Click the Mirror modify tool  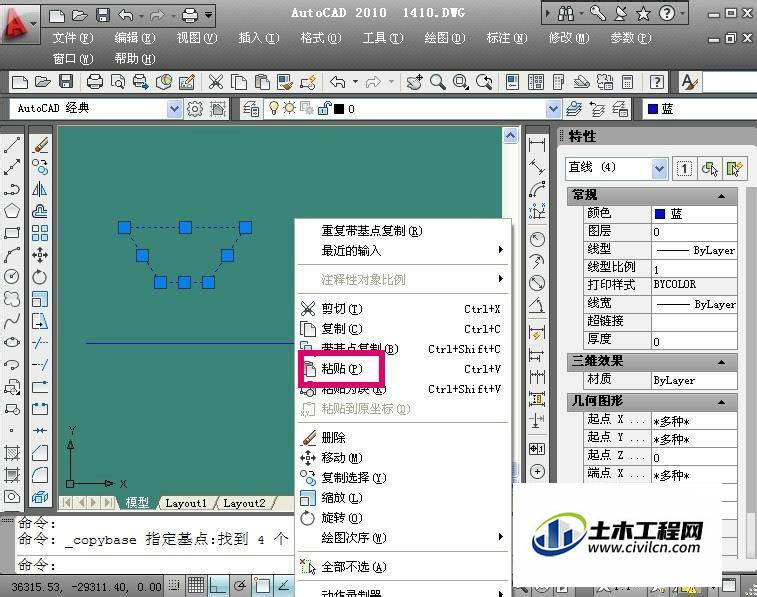[40, 189]
